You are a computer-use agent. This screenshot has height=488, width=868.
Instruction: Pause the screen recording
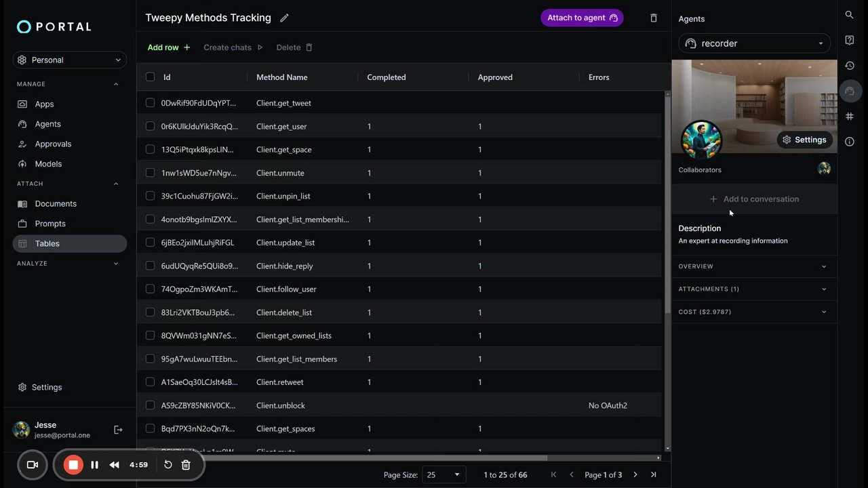coord(94,465)
